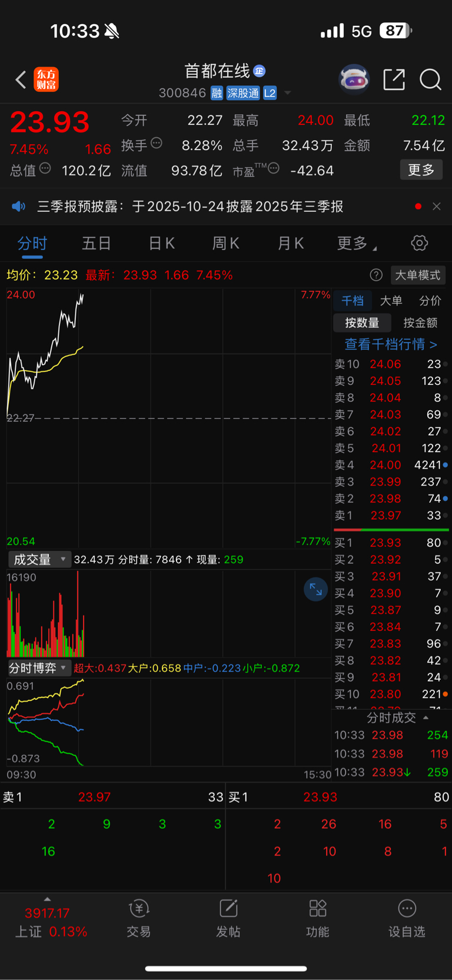Image resolution: width=452 pixels, height=980 pixels.
Task: Open 查看千档行情 link
Action: [391, 344]
